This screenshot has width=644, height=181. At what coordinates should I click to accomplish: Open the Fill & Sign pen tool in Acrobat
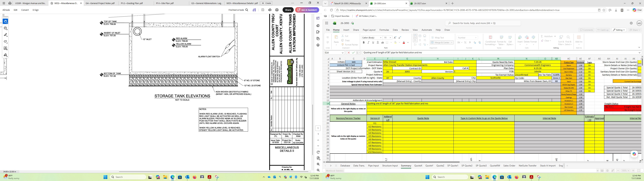tap(6, 55)
